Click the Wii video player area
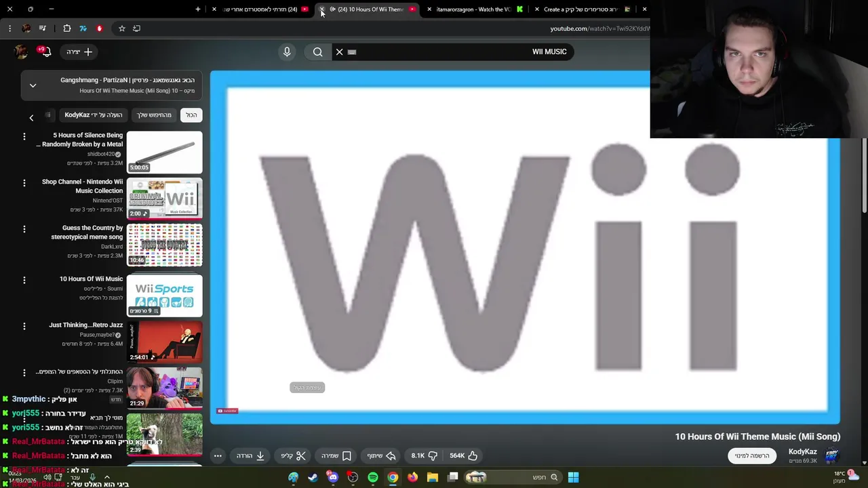Screen dimensions: 868x488 526,247
